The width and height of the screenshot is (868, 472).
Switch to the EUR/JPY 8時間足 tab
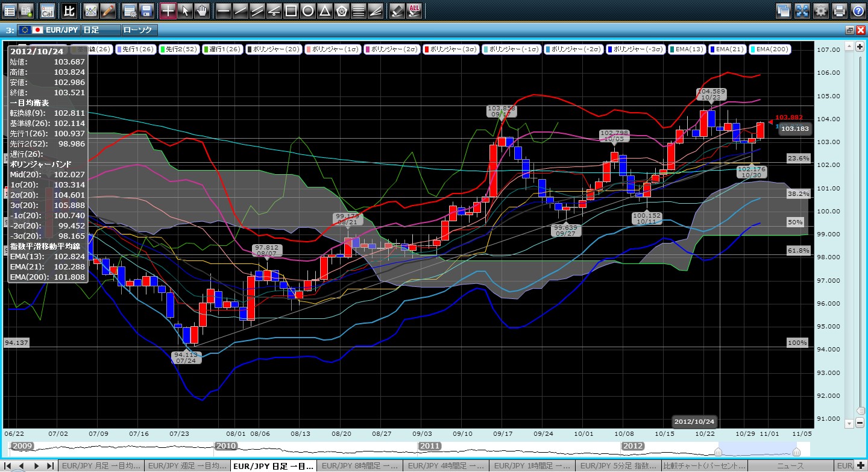point(359,466)
